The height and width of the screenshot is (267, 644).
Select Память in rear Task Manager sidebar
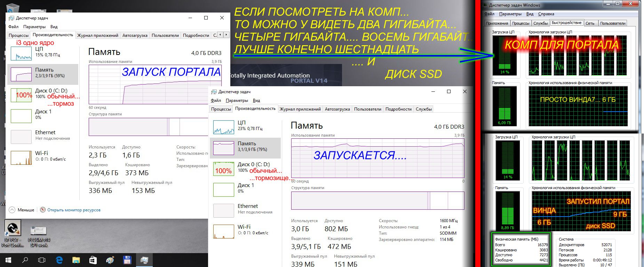pyautogui.click(x=43, y=74)
